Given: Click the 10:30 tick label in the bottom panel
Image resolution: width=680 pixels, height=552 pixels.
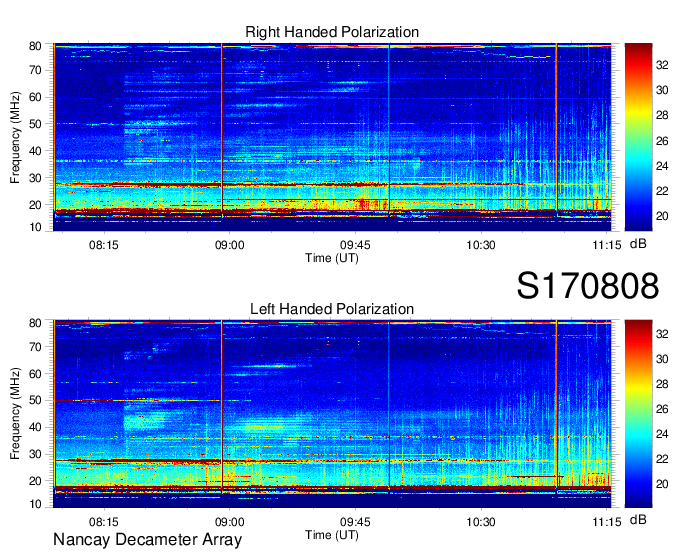Looking at the screenshot, I should click(481, 522).
